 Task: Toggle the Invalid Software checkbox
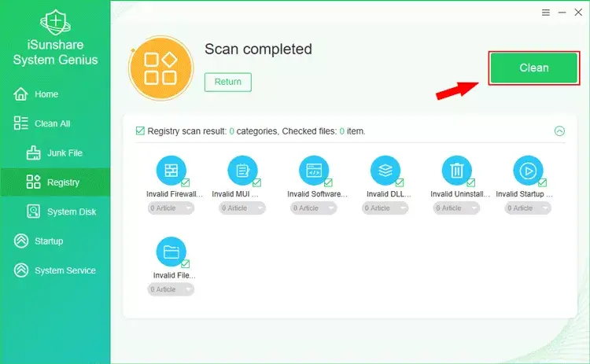click(328, 182)
